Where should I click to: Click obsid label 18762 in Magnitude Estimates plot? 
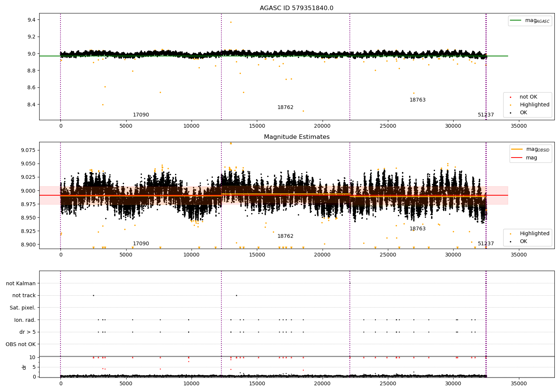pyautogui.click(x=285, y=236)
